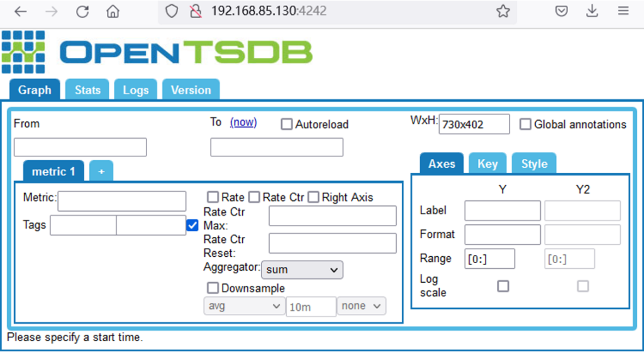Click the To date input field

277,147
